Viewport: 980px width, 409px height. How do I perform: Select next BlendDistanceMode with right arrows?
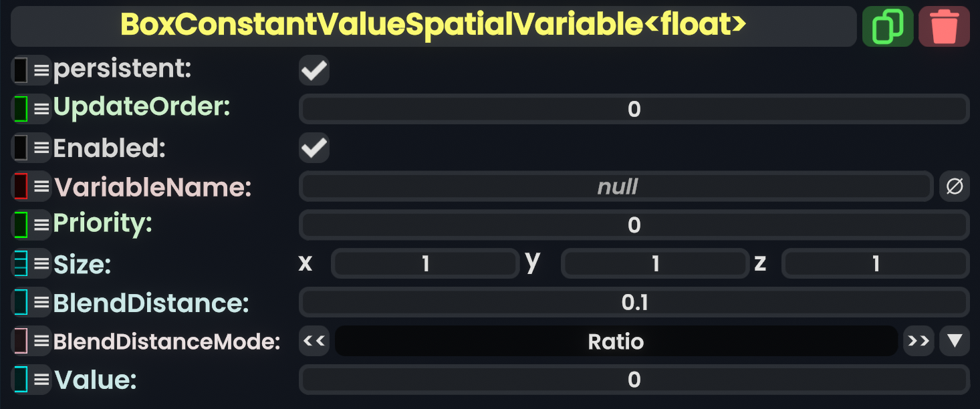click(918, 342)
